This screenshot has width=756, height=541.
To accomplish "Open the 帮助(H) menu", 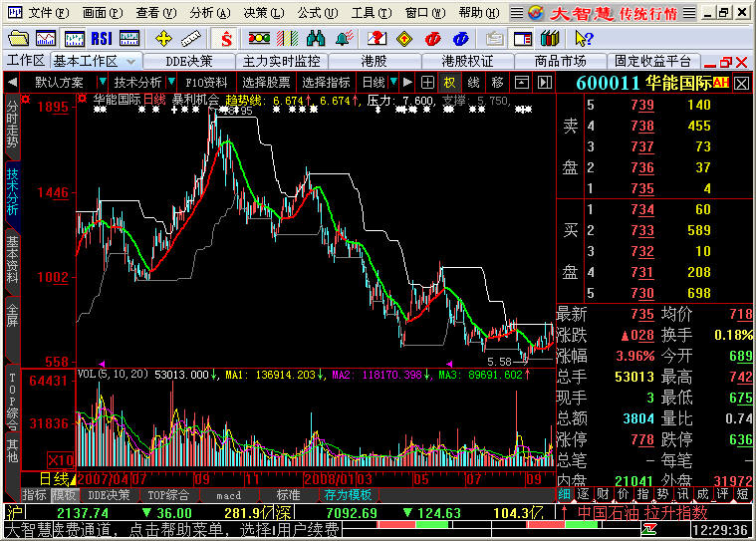I will [479, 13].
